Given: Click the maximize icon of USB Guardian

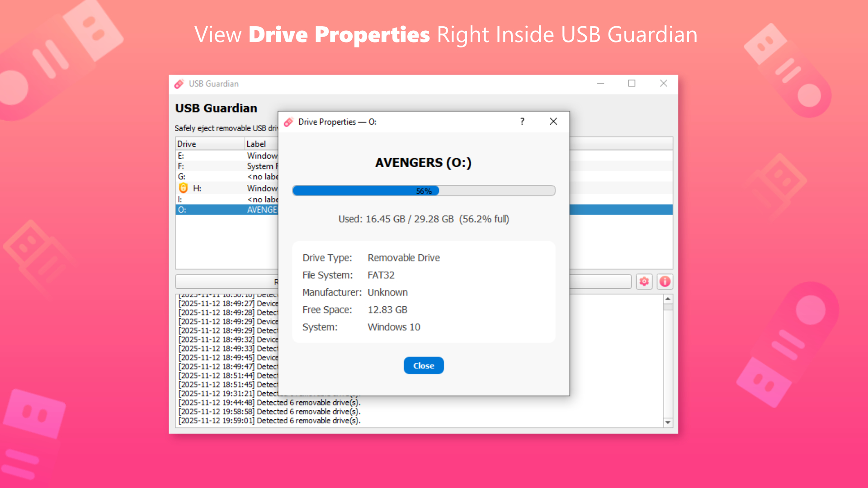Looking at the screenshot, I should 632,84.
